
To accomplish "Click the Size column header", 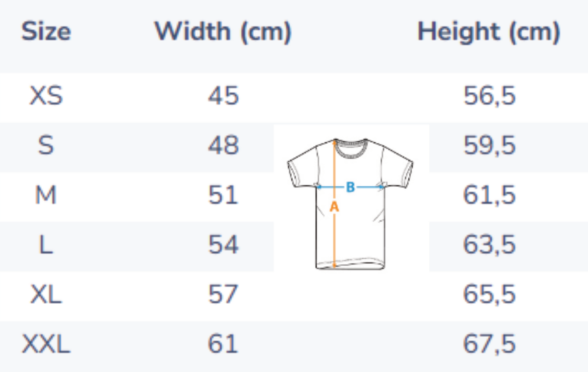I will (x=46, y=31).
